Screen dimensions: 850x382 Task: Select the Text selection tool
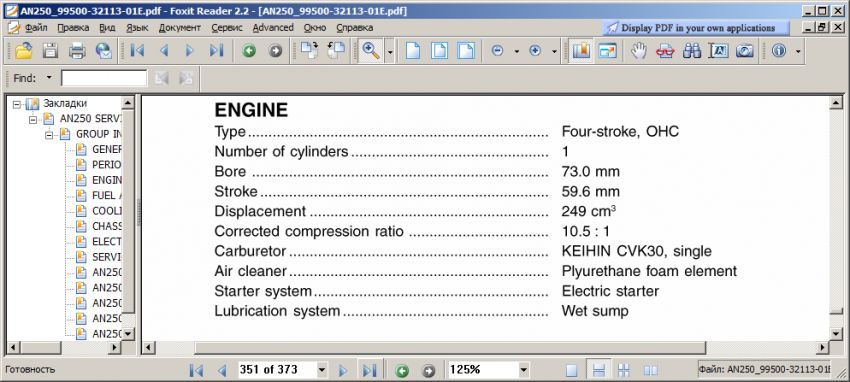(719, 51)
